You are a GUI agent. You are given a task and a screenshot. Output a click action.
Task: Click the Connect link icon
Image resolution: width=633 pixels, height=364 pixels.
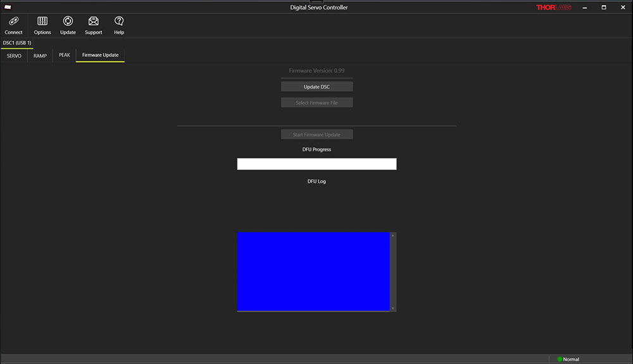[x=13, y=22]
